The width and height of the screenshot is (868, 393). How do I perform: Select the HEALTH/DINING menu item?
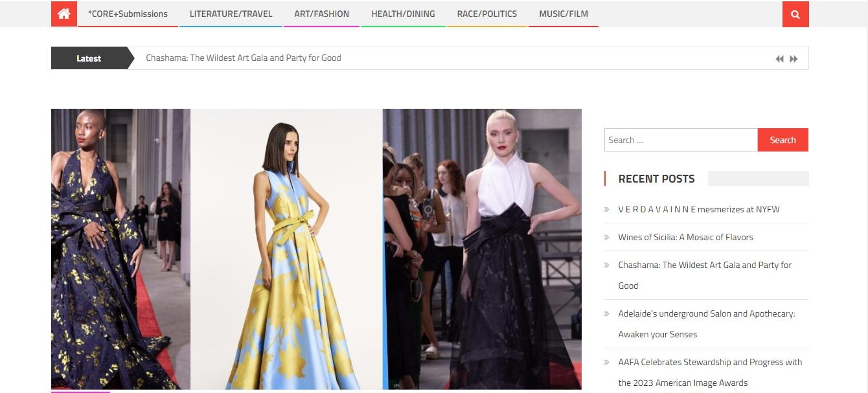(x=403, y=14)
